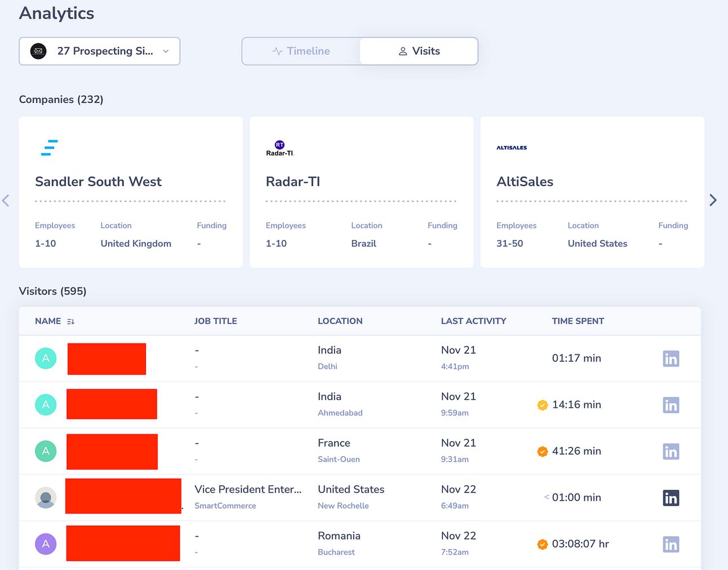Click the LAST ACTIVITY column header
728x570 pixels.
473,321
